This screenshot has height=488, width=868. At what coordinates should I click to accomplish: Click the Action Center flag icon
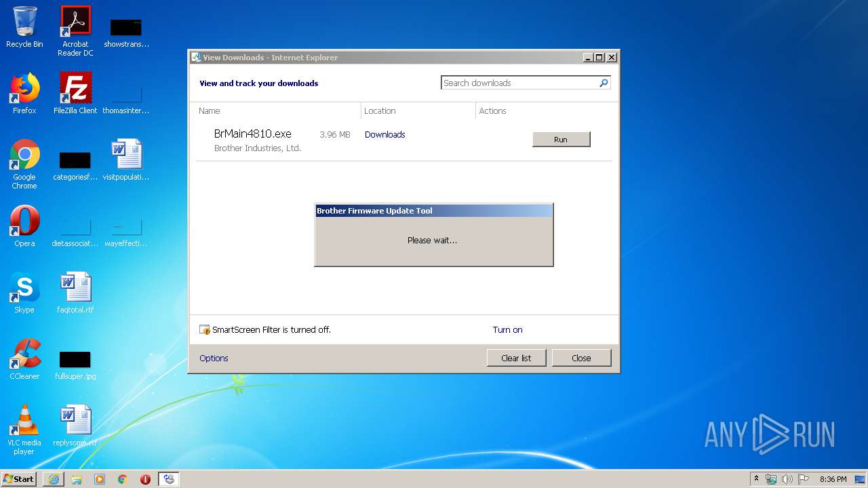coord(804,479)
